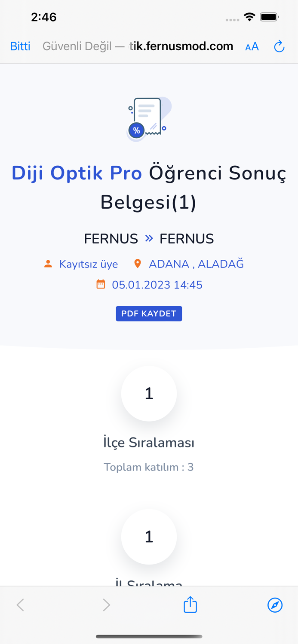298x644 pixels.
Task: Tap the calendar icon beside the date
Action: tap(101, 284)
